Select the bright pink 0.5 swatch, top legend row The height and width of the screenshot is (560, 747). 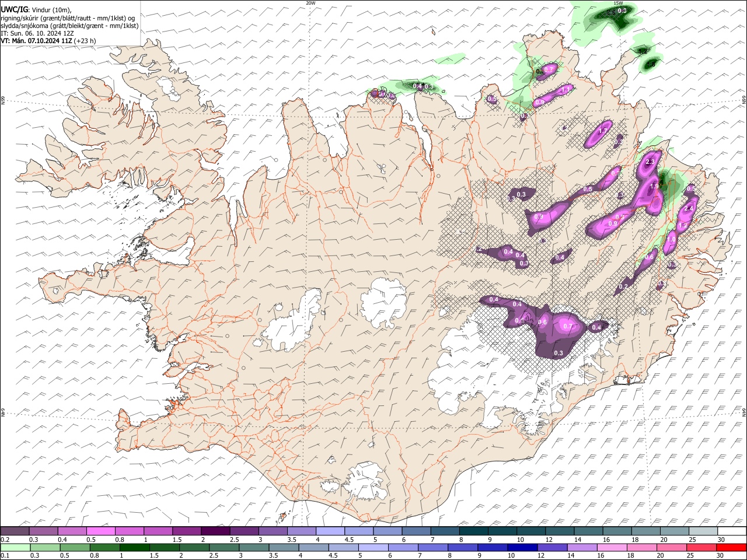tap(101, 531)
